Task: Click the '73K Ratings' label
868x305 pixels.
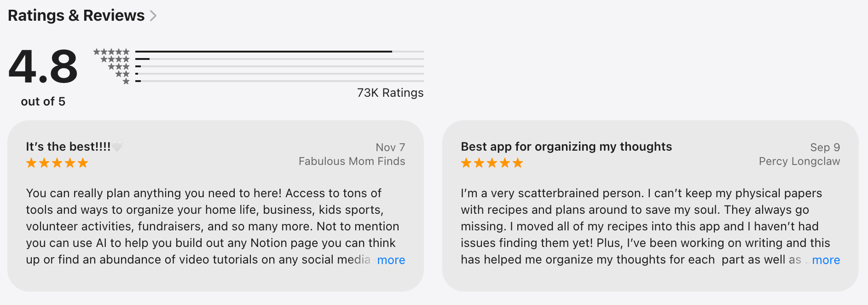Action: click(x=390, y=93)
